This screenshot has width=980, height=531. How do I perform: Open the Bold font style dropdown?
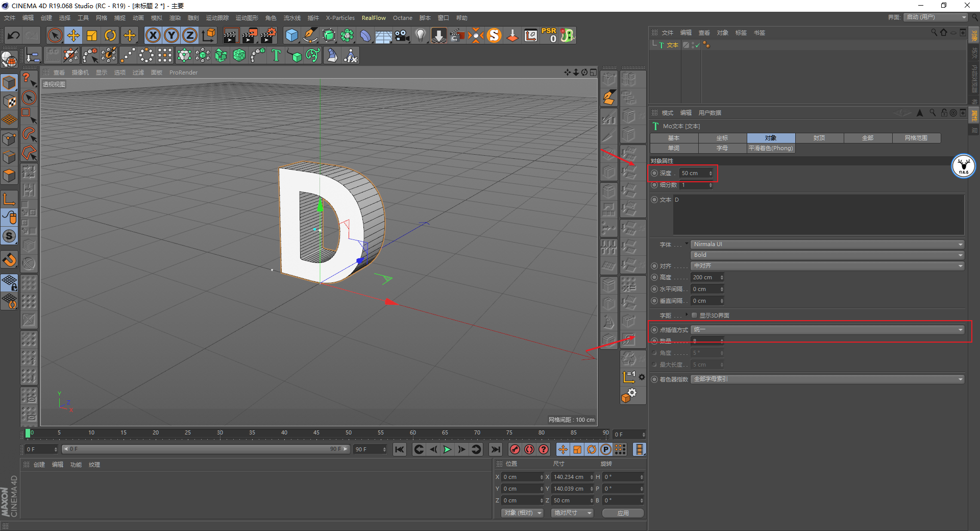pyautogui.click(x=827, y=255)
